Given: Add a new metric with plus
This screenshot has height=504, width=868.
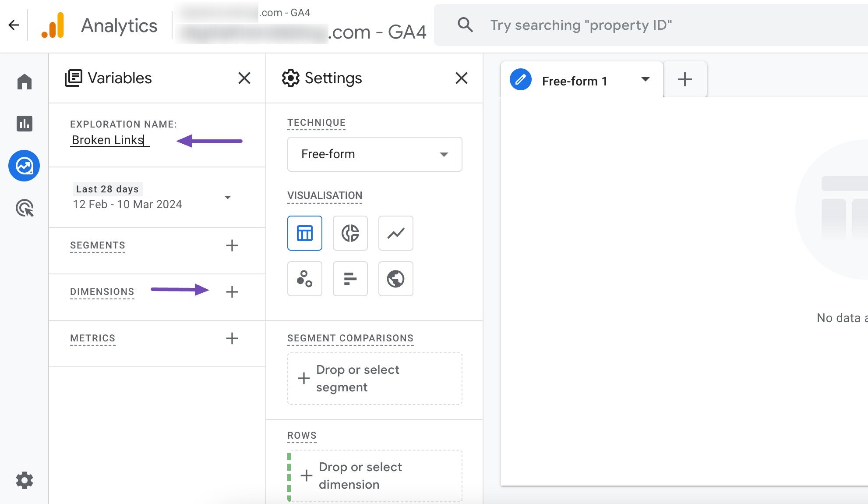Looking at the screenshot, I should click(232, 338).
